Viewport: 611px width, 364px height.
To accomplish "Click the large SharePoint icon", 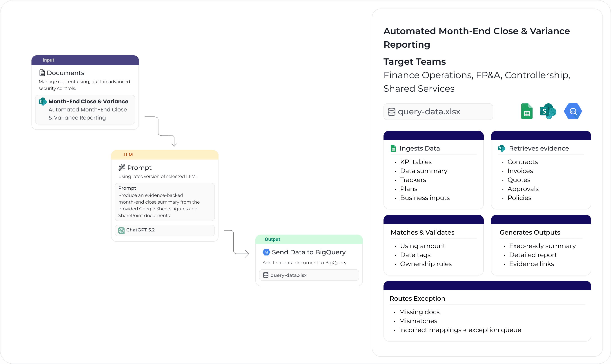I will coord(548,111).
